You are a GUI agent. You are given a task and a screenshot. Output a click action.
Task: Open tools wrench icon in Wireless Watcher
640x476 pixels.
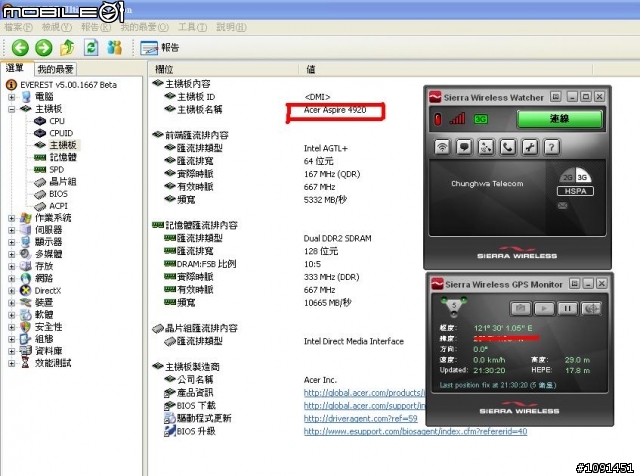coord(530,147)
